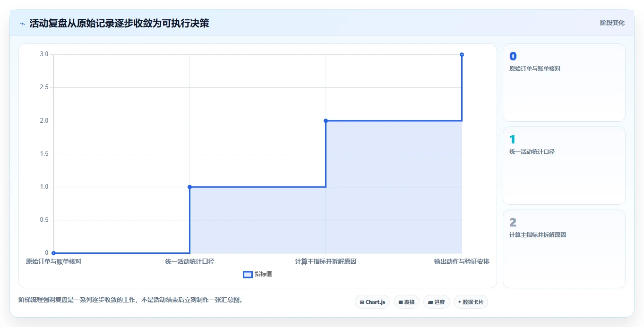Click the y-axis tick label 0.5
Screen dimensions: 644x327
tap(44, 220)
